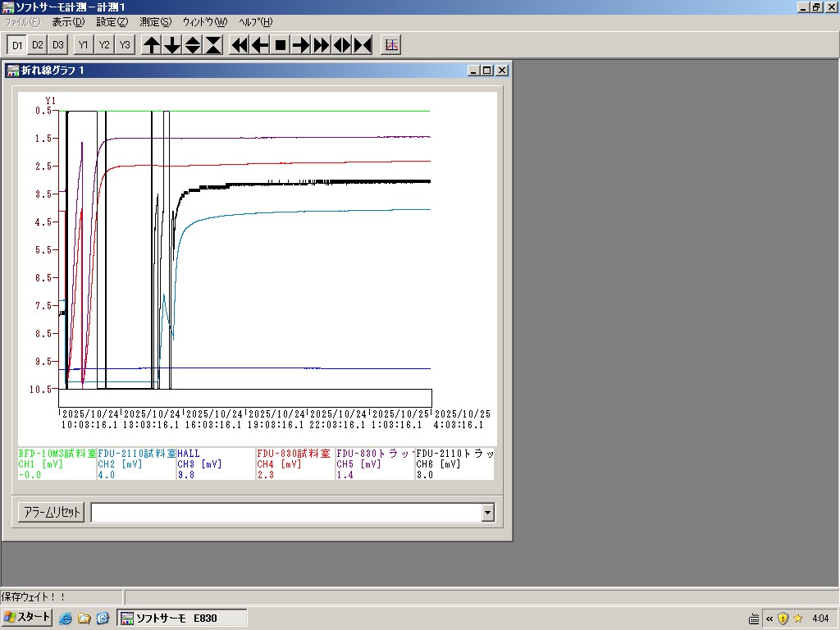The height and width of the screenshot is (630, 840).
Task: Open the alarm message dropdown
Action: [x=488, y=513]
